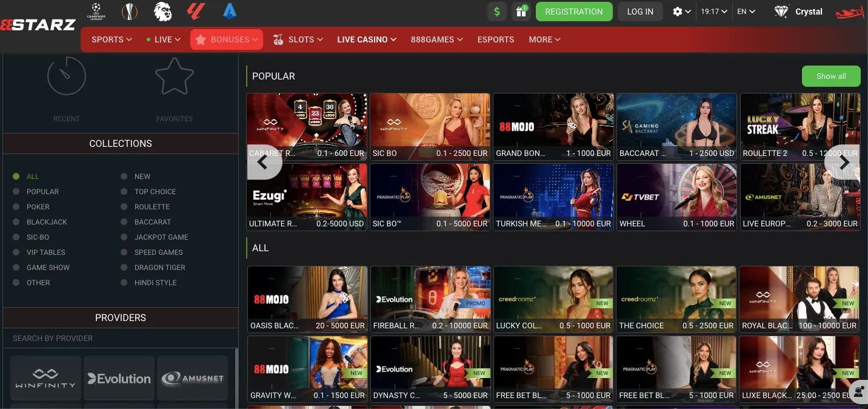
Task: Expand the LIVE CASINO menu dropdown
Action: click(367, 39)
